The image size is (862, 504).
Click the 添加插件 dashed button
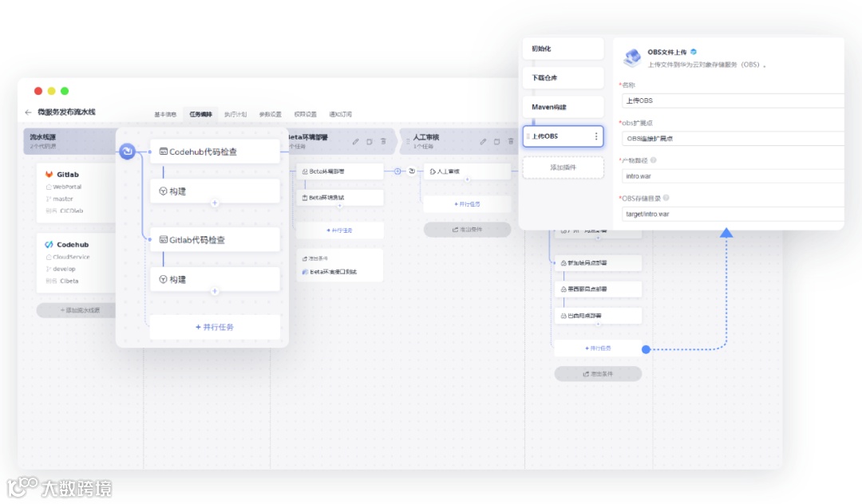tap(563, 167)
